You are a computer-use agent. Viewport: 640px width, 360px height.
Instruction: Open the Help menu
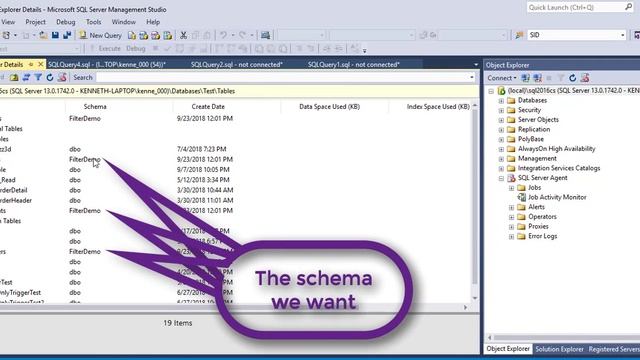153,22
